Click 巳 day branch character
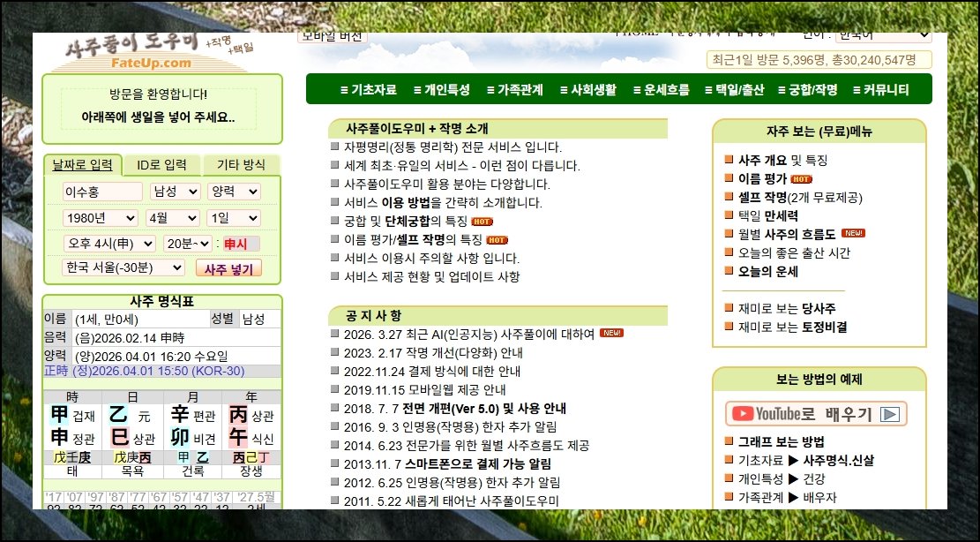Viewport: 980px width, 542px height. pos(119,438)
